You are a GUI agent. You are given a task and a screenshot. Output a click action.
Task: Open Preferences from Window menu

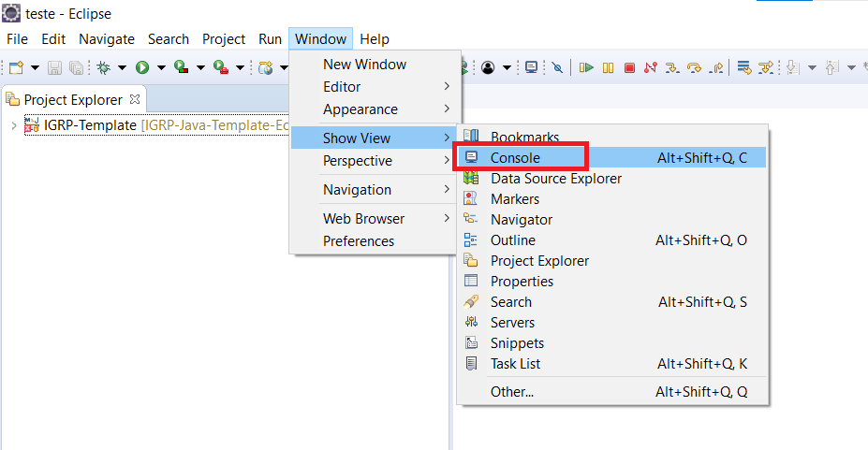tap(375, 241)
